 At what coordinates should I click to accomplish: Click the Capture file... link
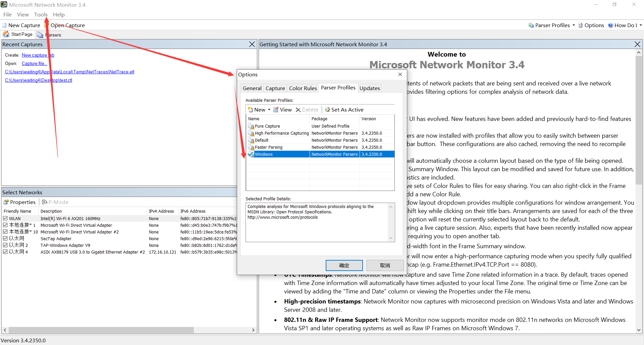(35, 64)
